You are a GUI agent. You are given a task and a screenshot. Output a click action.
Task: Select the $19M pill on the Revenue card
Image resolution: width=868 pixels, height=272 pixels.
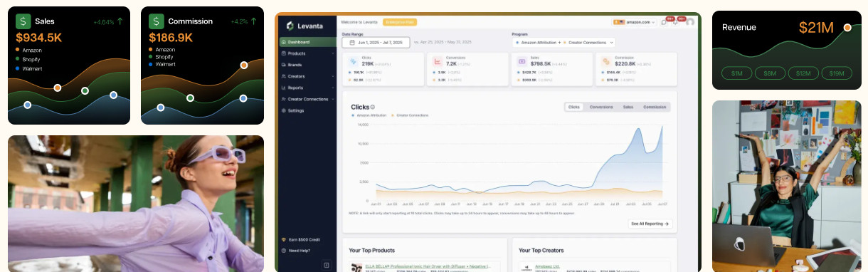click(x=837, y=73)
